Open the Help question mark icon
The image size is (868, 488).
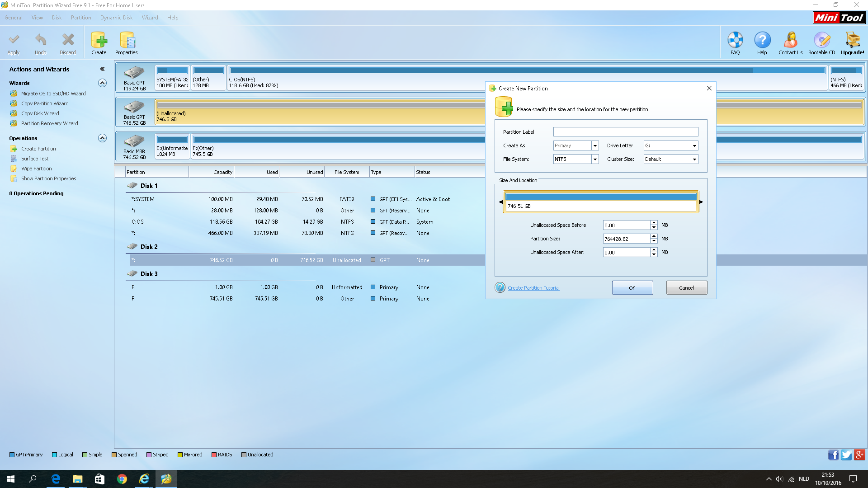click(x=762, y=41)
